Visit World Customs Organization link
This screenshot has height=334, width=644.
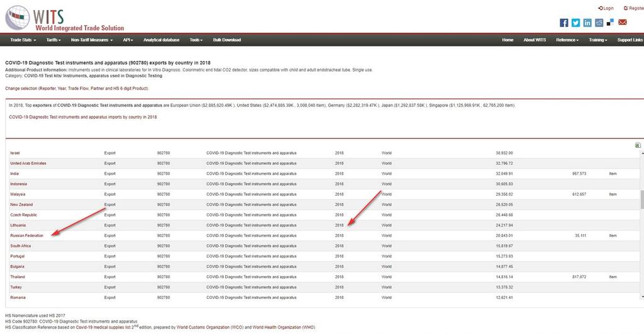point(203,328)
